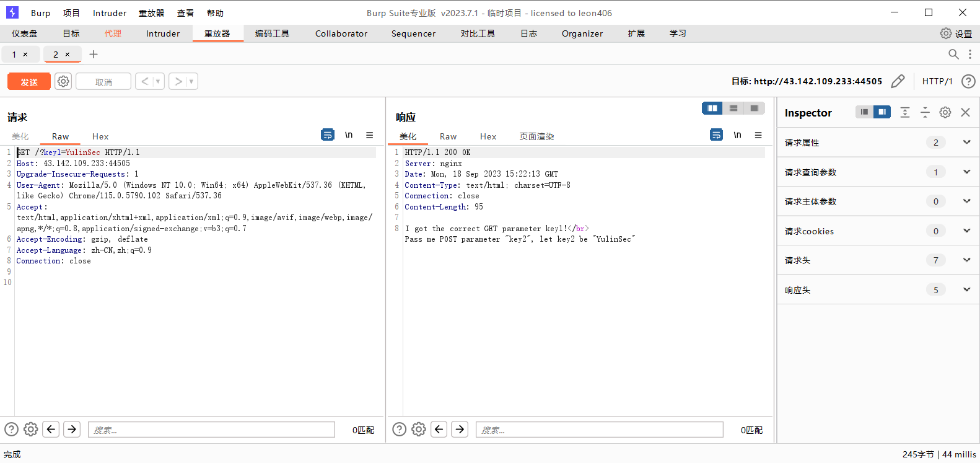Toggle response non-printable characters \n

[737, 134]
